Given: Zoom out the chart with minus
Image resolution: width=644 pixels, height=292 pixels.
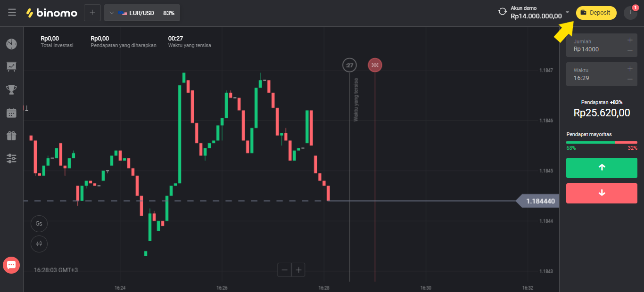Looking at the screenshot, I should (285, 270).
